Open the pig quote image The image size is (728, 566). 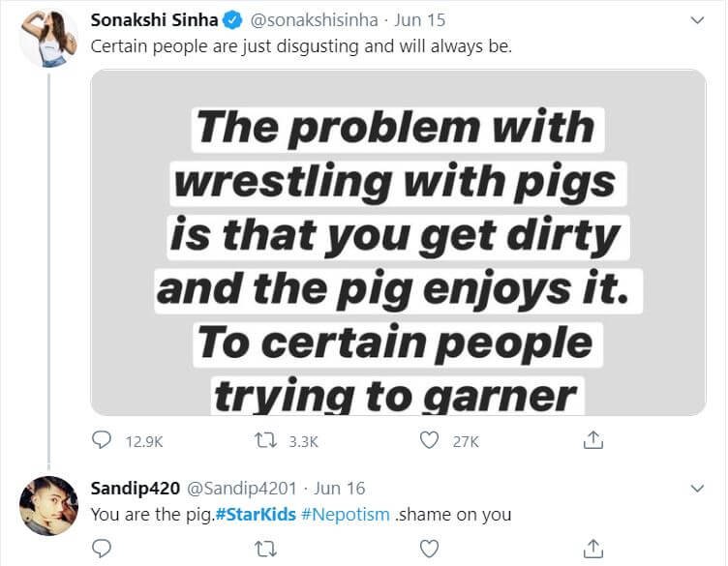tap(398, 242)
